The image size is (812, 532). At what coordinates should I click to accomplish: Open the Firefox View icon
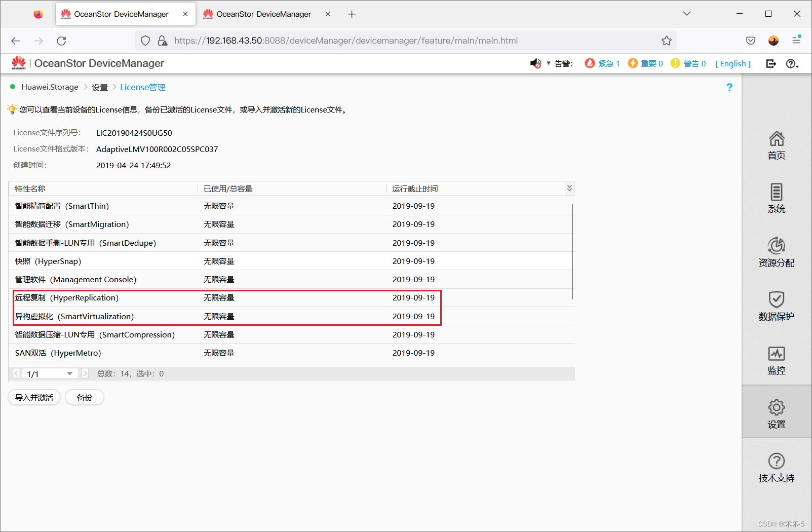[x=38, y=14]
